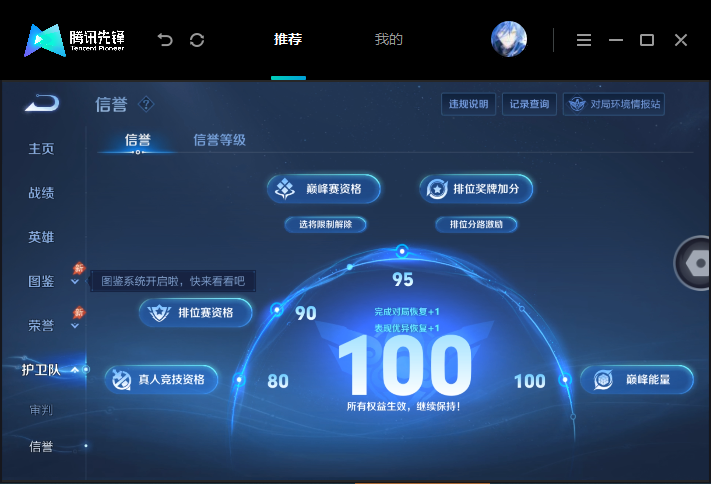The width and height of the screenshot is (711, 484).
Task: Open 对局环境情报站 button
Action: tap(614, 104)
